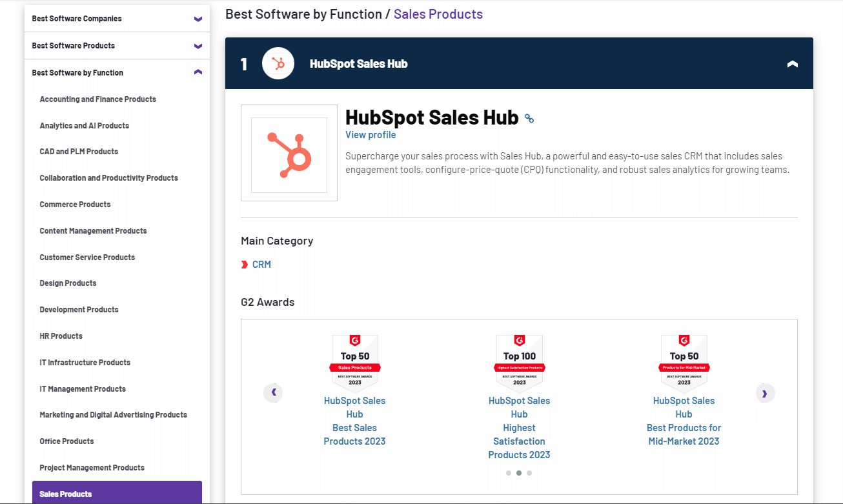Click the Top 100 Highest Satisfaction badge
Screen dimensions: 843x504
point(520,364)
